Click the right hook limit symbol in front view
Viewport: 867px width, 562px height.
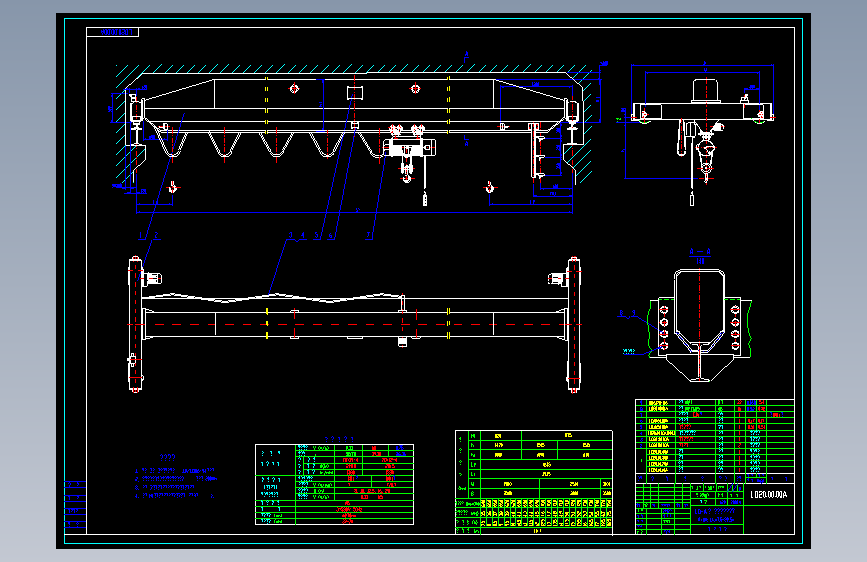[x=489, y=188]
